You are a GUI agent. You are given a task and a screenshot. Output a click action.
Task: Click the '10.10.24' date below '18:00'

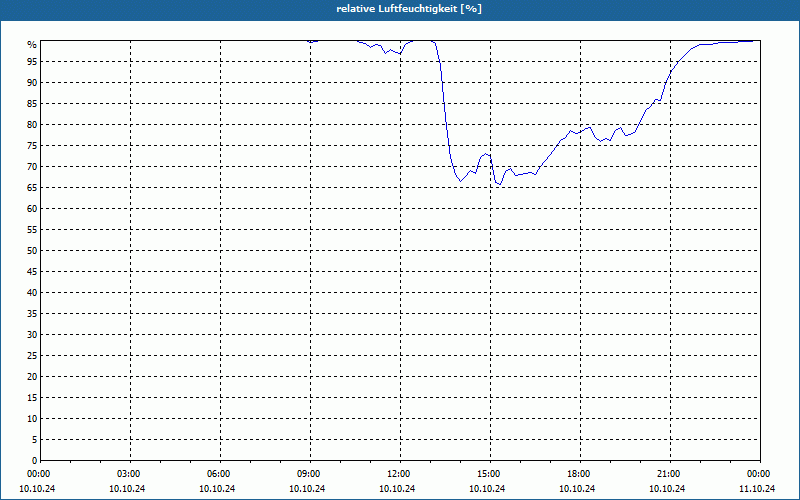[577, 489]
